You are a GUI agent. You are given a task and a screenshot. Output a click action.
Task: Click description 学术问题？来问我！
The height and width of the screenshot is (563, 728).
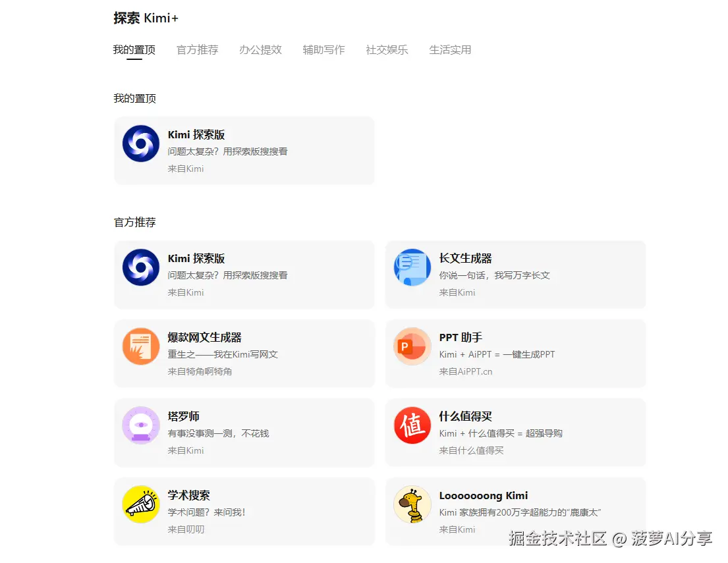207,512
